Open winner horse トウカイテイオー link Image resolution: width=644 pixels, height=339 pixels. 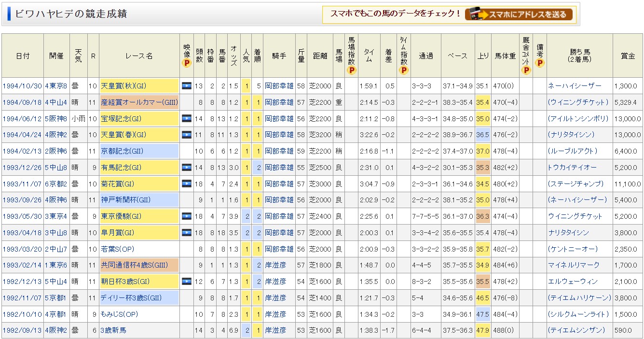[x=572, y=168]
